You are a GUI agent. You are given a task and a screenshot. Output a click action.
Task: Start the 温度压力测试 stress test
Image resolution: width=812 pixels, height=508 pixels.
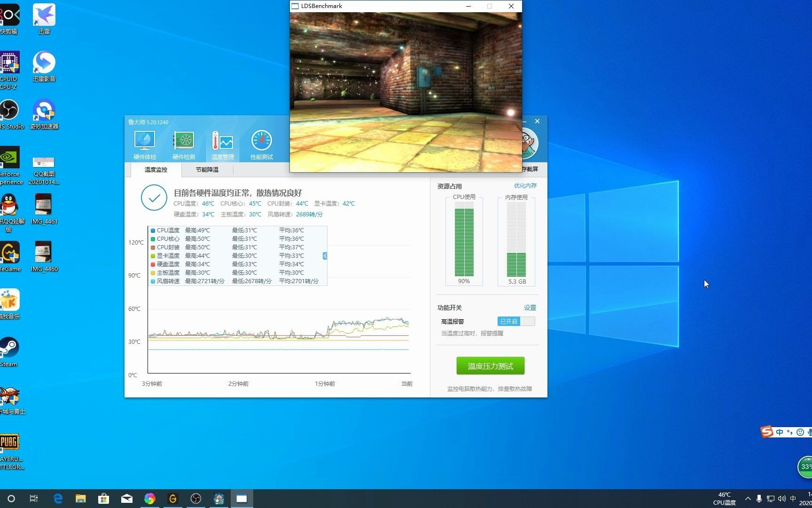pos(490,365)
